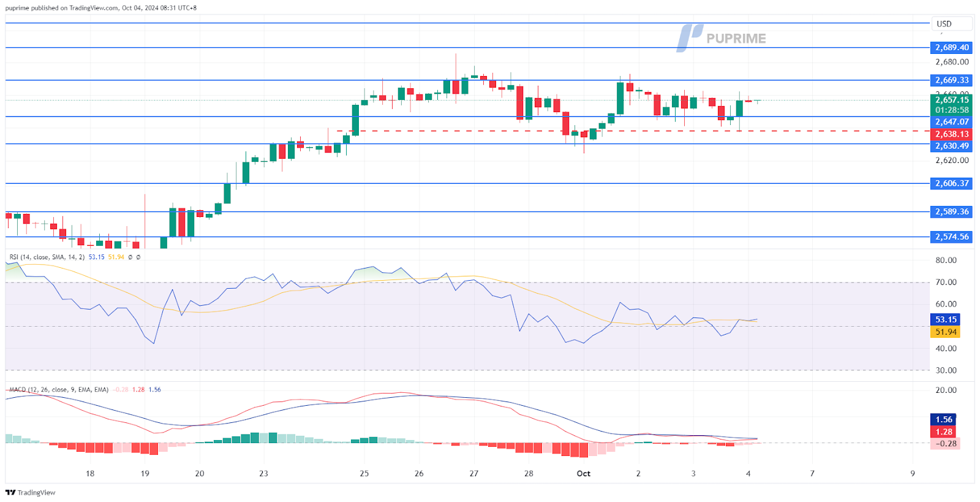
Task: Select the MACD (12, 26, close, 9, EMA, EMA) legend
Action: coord(58,390)
